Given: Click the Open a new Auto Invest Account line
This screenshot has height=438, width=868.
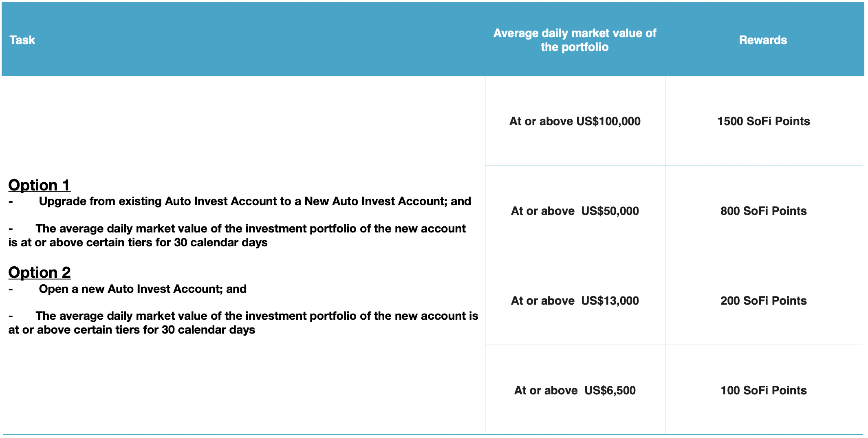Looking at the screenshot, I should pos(143,289).
